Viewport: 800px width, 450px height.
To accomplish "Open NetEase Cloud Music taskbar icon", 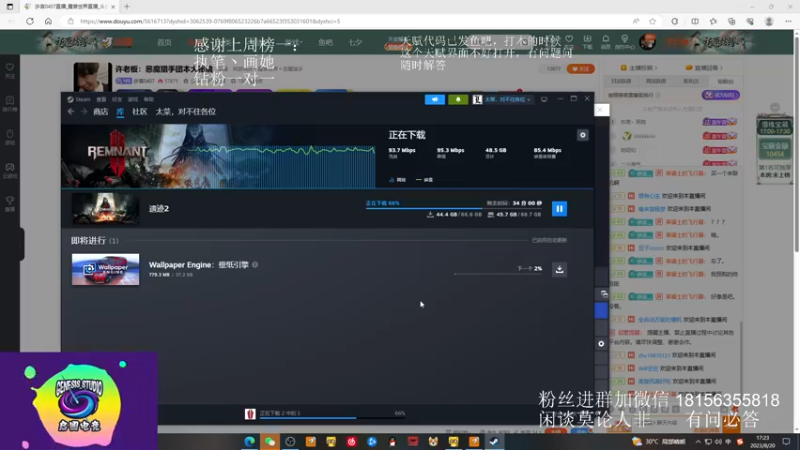I will [x=352, y=441].
